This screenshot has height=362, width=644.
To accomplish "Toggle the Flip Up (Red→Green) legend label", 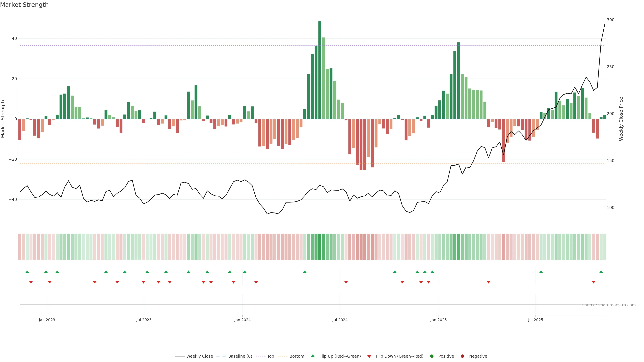I will pos(340,356).
